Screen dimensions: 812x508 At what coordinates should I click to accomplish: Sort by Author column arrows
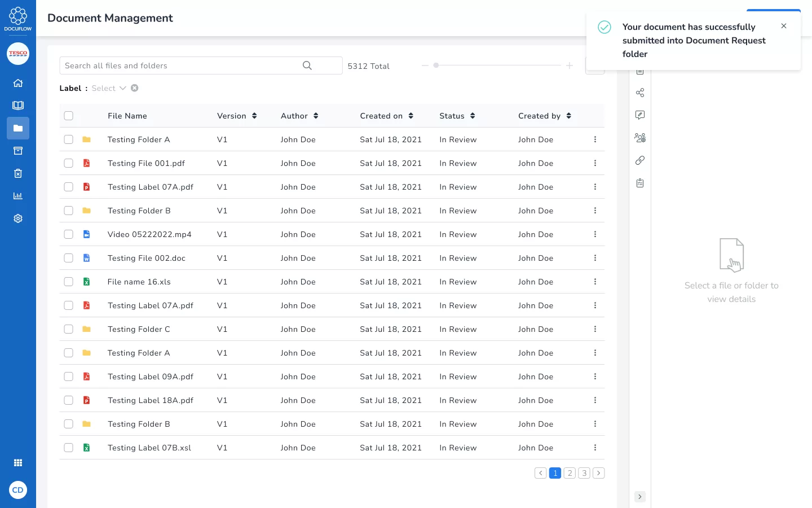pyautogui.click(x=316, y=116)
